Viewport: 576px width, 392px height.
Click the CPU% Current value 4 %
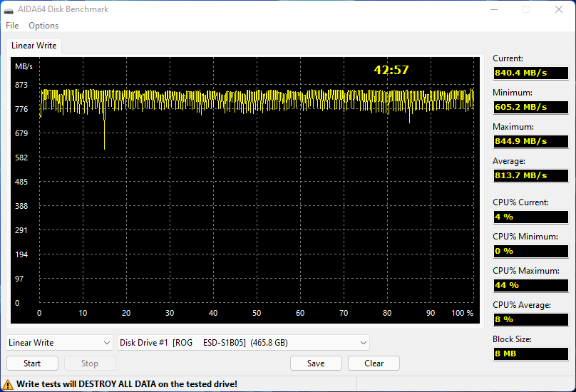click(x=531, y=217)
